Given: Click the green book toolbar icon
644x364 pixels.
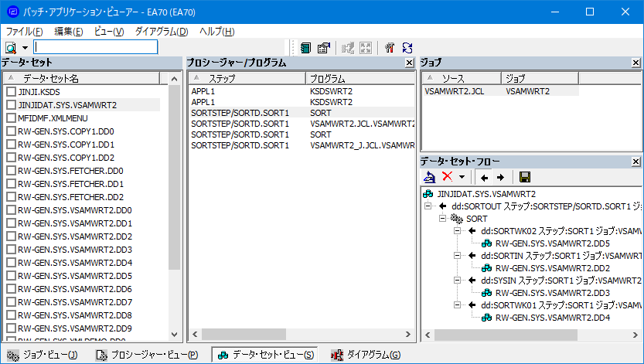Looking at the screenshot, I should 305,48.
